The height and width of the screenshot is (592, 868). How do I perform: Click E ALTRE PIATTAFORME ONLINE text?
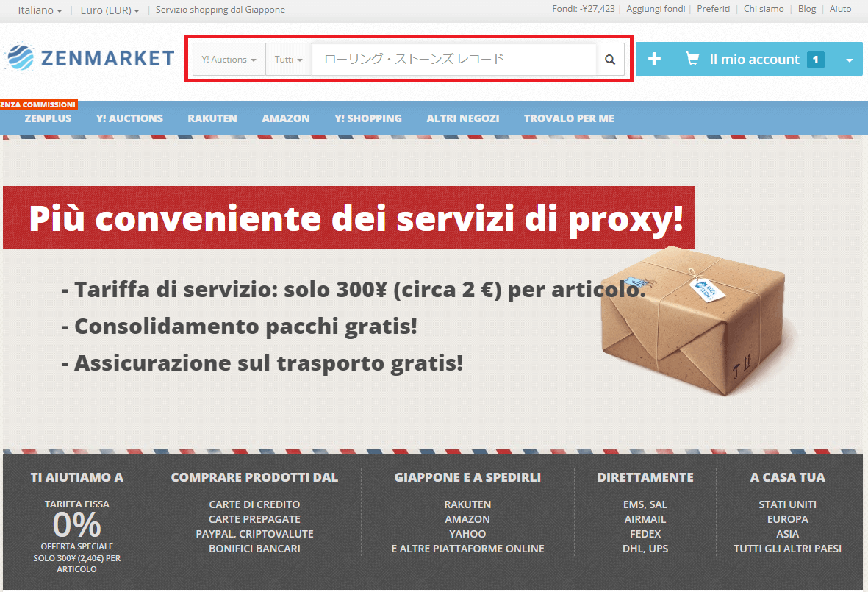(467, 549)
